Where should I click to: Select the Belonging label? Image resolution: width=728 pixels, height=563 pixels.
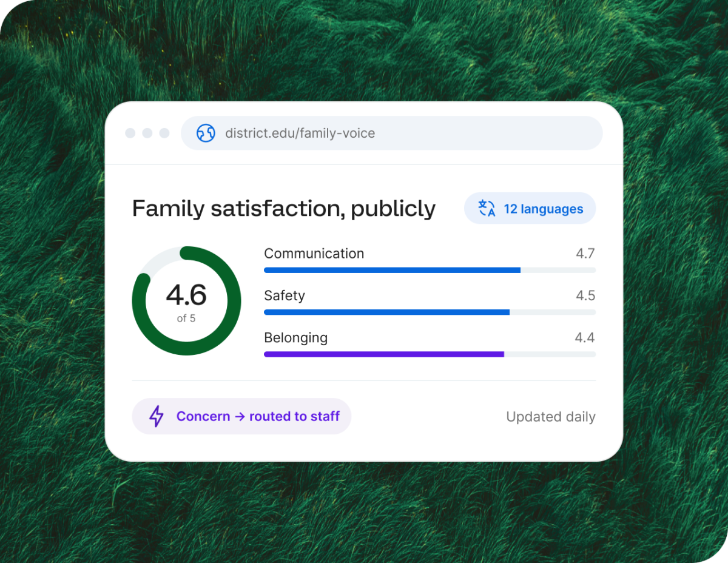point(295,338)
